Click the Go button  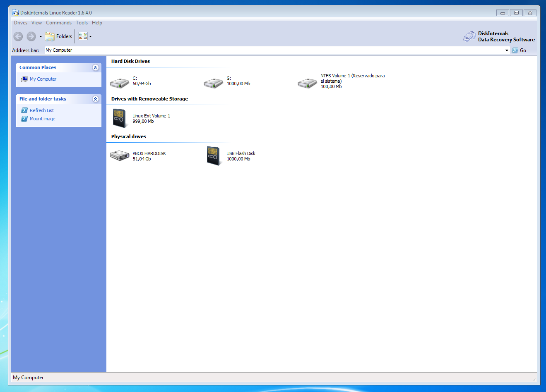(519, 50)
